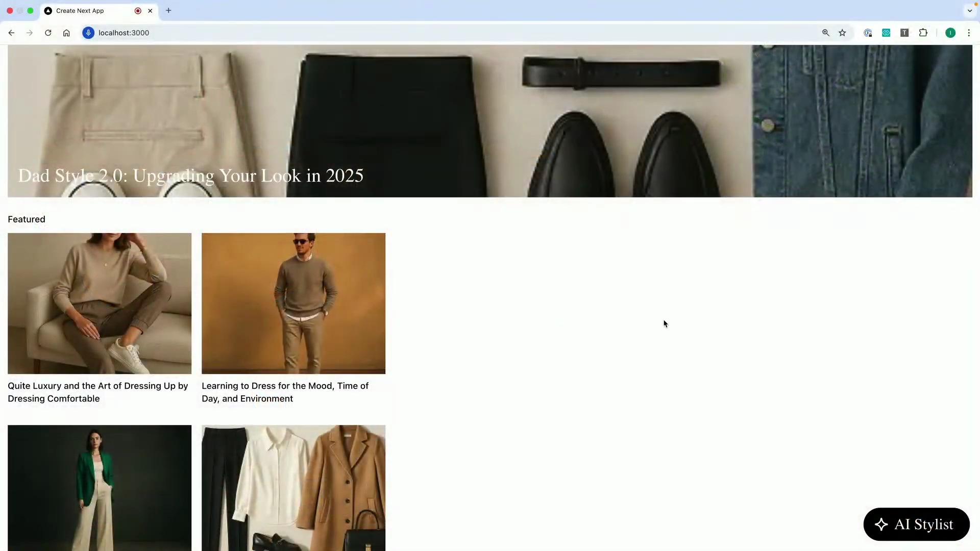Viewport: 980px width, 551px height.
Task: Click the Featured section heading
Action: (27, 219)
